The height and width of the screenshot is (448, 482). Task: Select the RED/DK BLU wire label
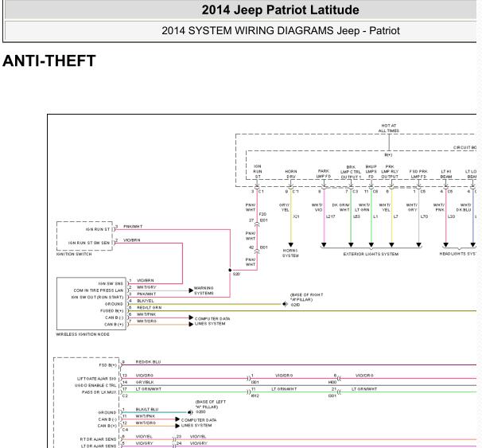pyautogui.click(x=148, y=362)
